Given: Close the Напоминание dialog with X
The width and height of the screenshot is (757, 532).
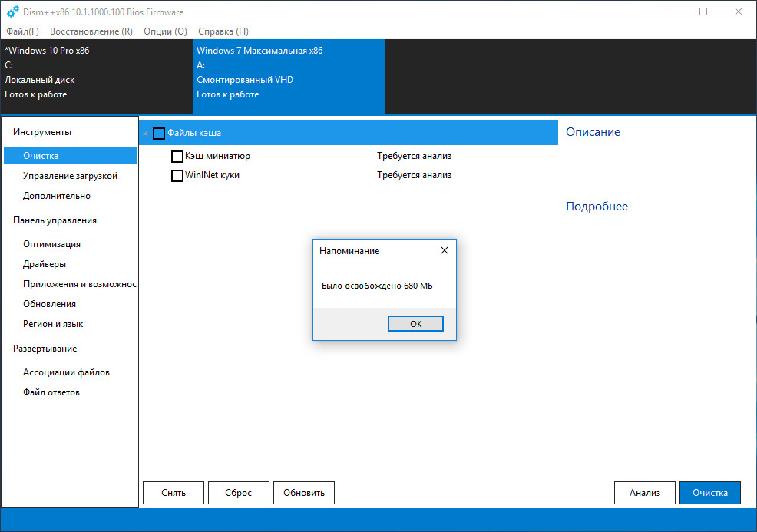Looking at the screenshot, I should point(445,250).
